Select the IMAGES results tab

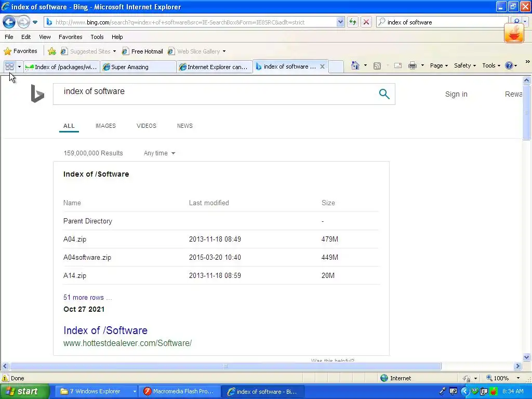click(105, 126)
